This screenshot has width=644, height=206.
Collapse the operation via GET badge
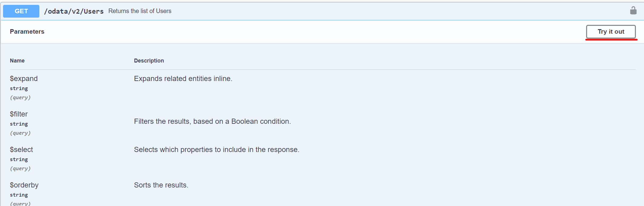tap(21, 11)
